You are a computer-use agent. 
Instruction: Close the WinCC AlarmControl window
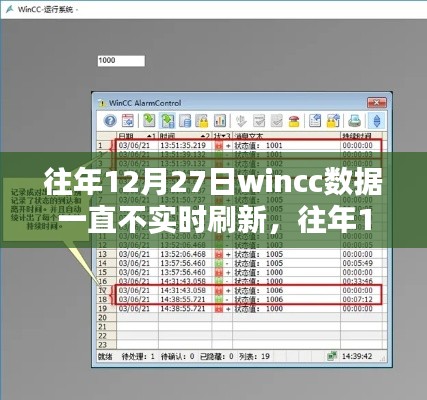click(377, 103)
